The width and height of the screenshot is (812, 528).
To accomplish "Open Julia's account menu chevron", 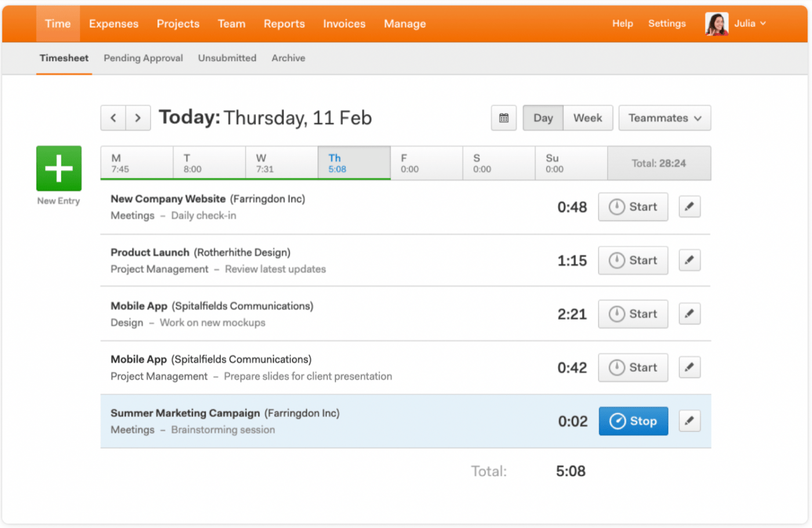I will 763,24.
